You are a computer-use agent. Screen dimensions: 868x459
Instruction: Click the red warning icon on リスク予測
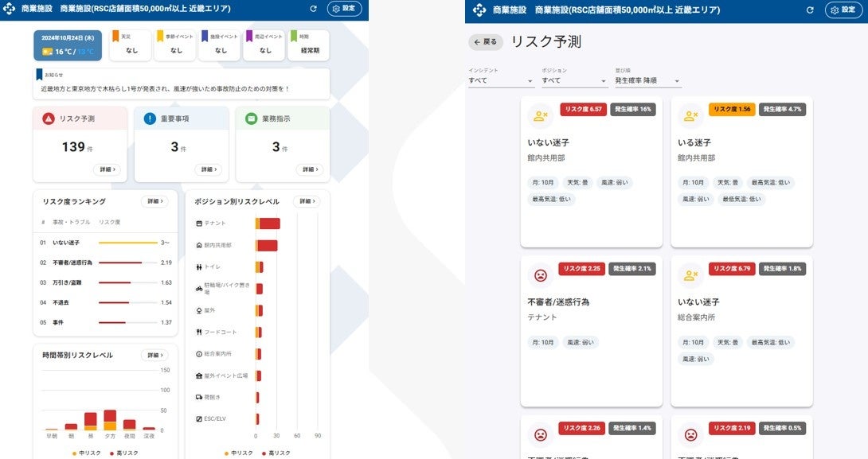(x=49, y=119)
